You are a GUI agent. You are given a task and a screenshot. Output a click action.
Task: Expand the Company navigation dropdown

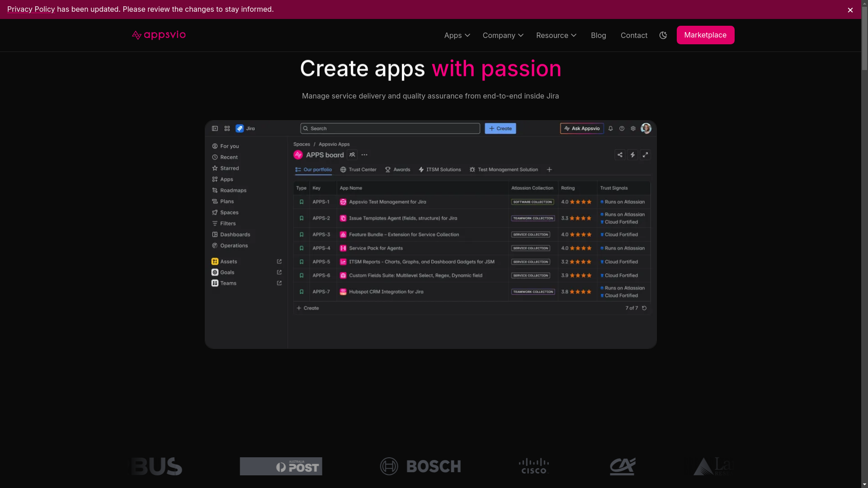click(x=503, y=35)
